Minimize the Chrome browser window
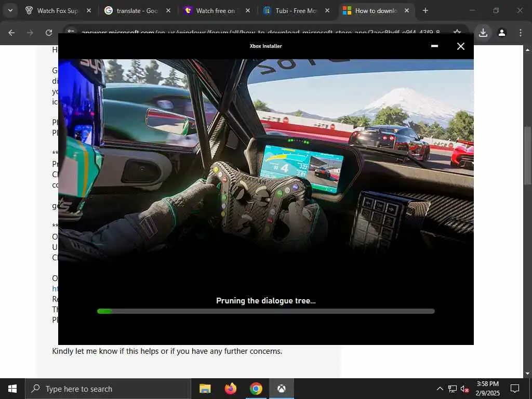532x399 pixels. 472,10
